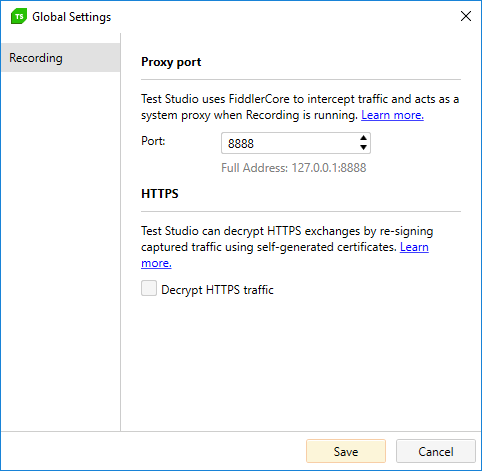Save the global settings
This screenshot has height=471, width=482.
pos(346,451)
